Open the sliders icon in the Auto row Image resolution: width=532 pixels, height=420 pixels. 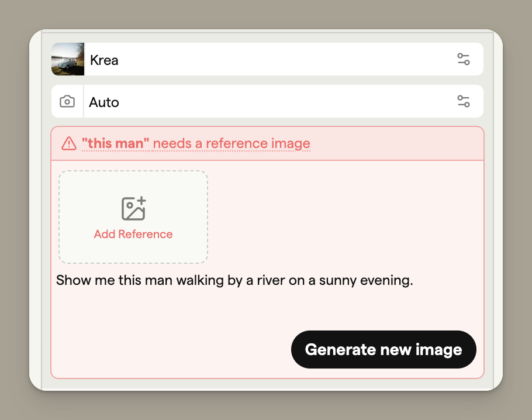(x=463, y=101)
